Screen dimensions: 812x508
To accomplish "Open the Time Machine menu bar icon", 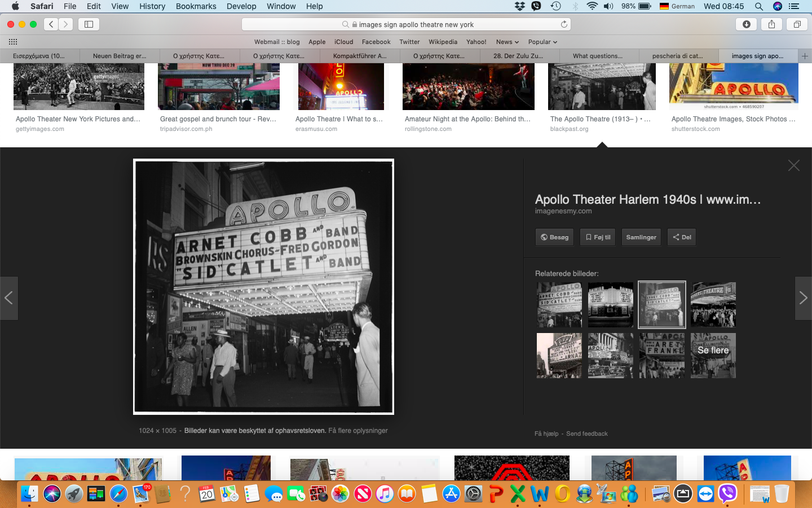I will (555, 6).
